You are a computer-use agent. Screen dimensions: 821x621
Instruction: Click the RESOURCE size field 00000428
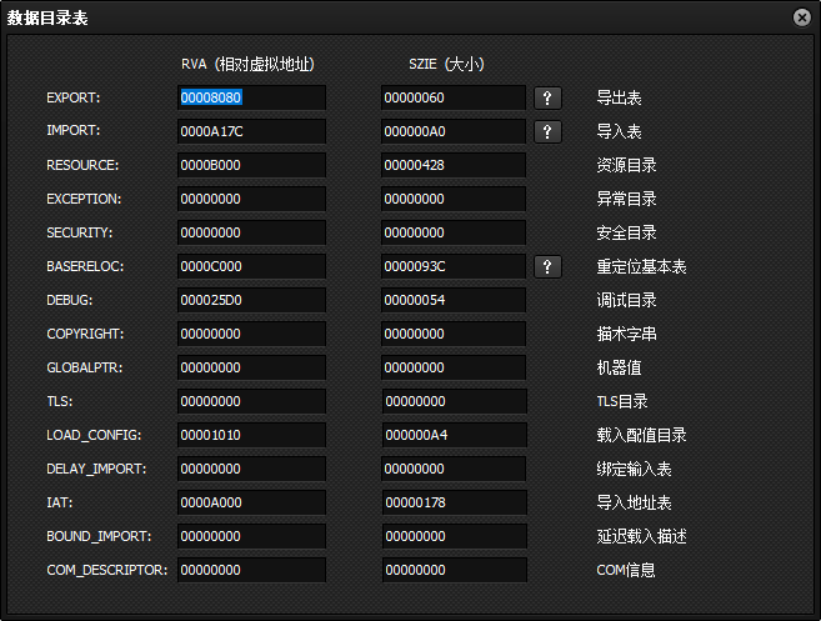coord(453,165)
